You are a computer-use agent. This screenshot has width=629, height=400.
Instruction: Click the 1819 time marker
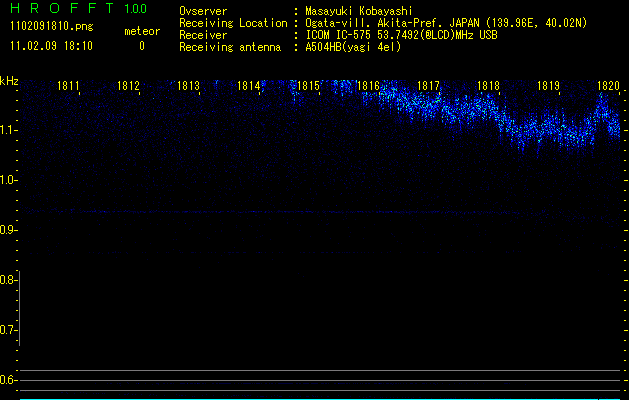click(548, 86)
